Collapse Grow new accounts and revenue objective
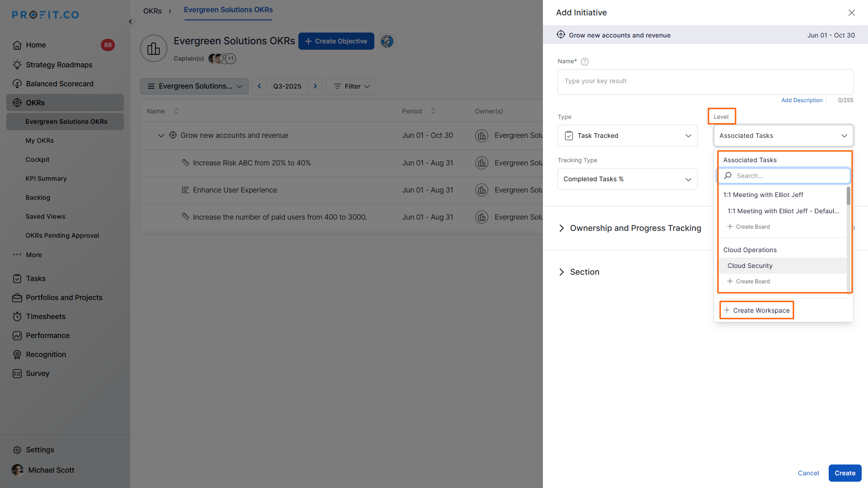Viewport: 868px width, 488px height. (x=160, y=136)
